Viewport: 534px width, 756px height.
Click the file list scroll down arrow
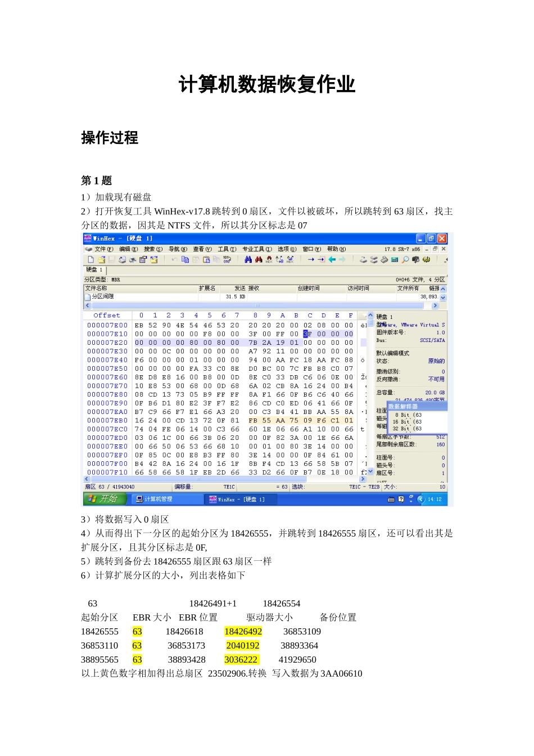[x=443, y=298]
